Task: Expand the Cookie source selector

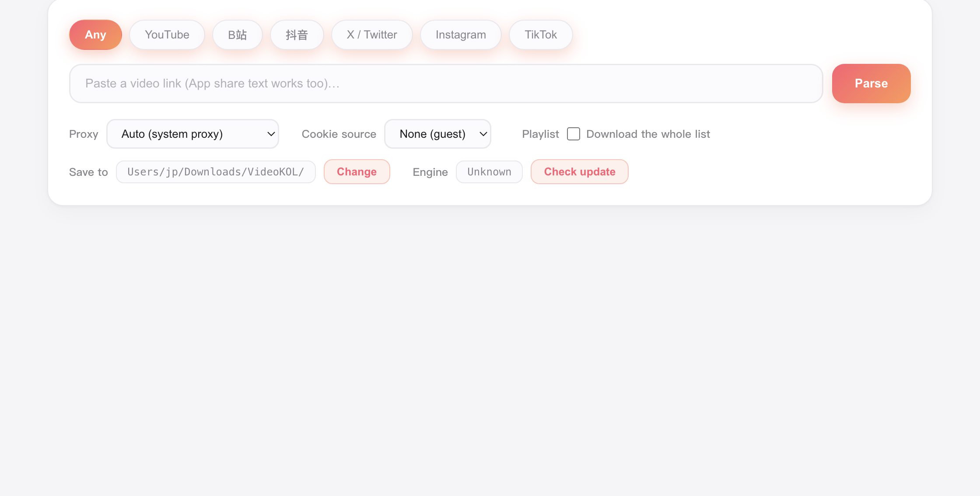Action: 437,134
